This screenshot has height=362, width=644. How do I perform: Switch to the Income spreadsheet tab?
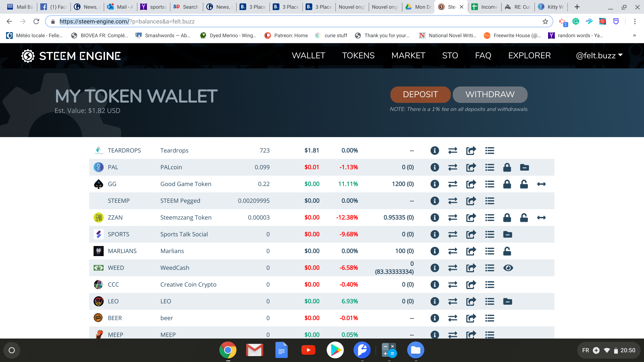click(485, 7)
